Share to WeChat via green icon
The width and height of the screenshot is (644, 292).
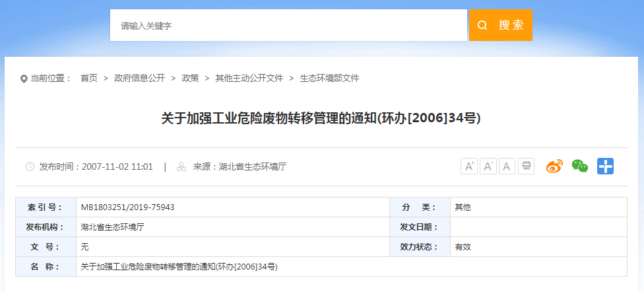point(580,166)
